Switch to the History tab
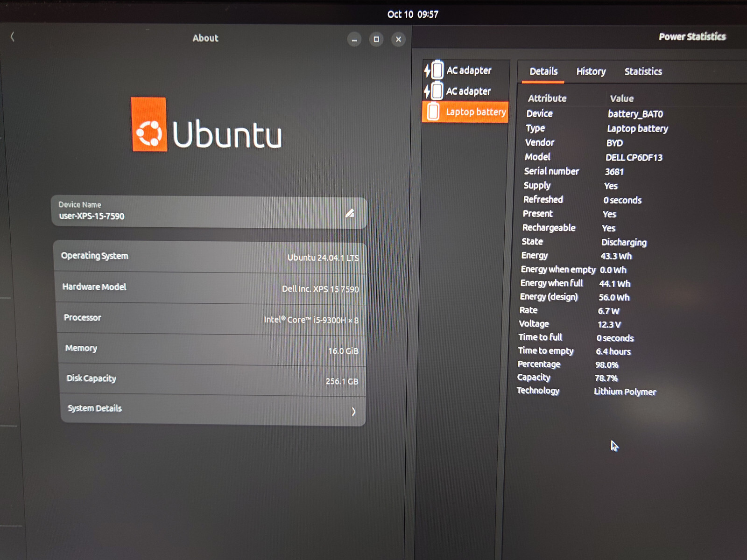The width and height of the screenshot is (747, 560). tap(591, 71)
